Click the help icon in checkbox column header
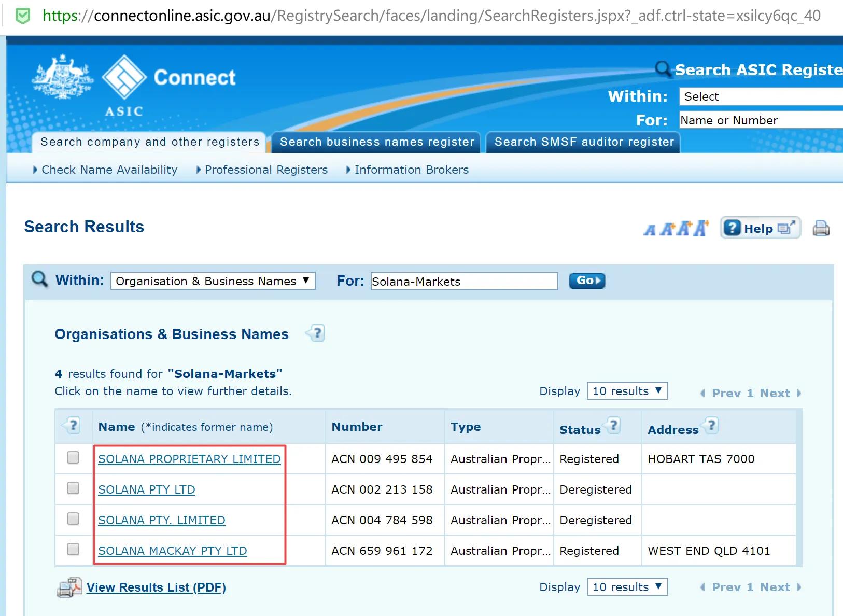This screenshot has width=843, height=616. [72, 426]
